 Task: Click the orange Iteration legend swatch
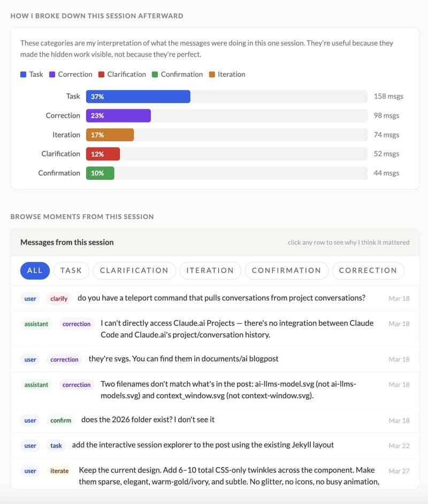tap(212, 74)
